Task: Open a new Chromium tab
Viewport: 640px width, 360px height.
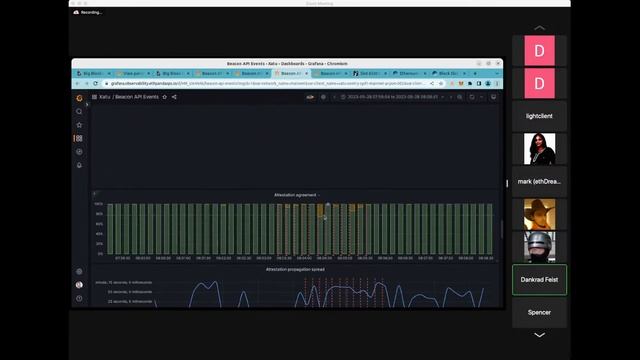Action: [475, 73]
